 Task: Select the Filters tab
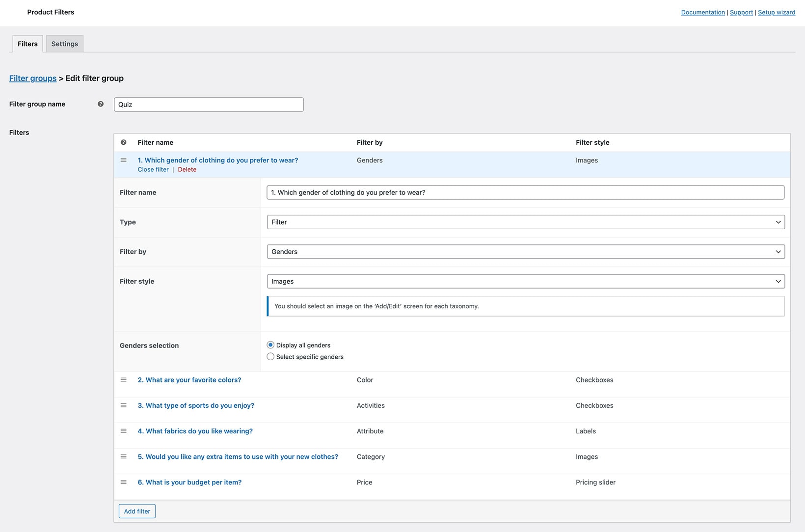point(27,44)
